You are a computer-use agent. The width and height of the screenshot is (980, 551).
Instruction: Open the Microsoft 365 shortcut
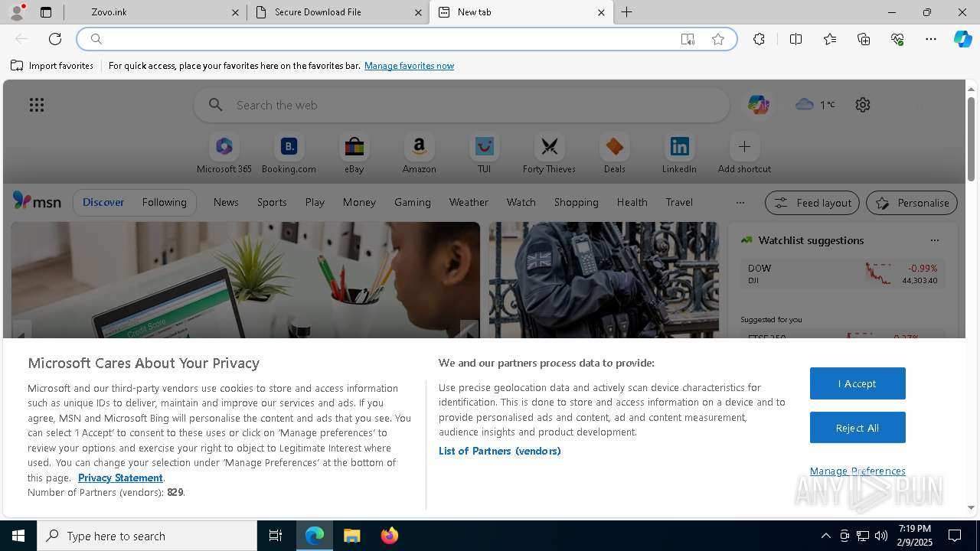(224, 153)
